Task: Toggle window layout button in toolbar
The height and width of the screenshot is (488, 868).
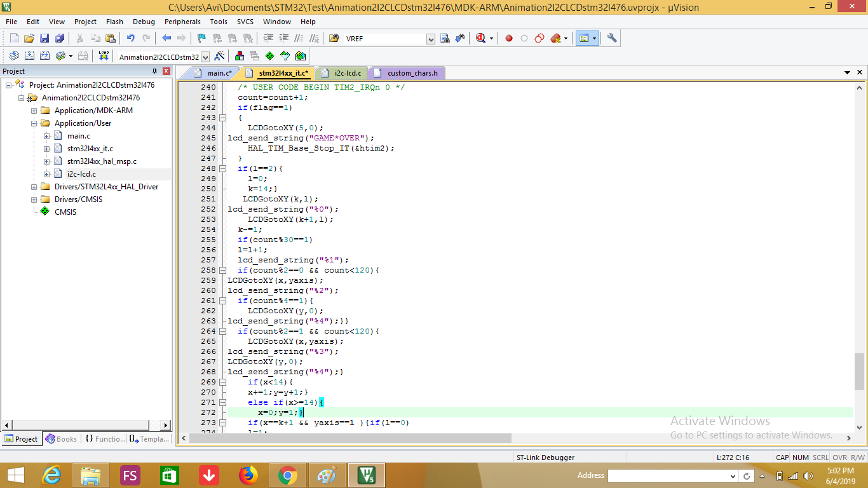Action: (x=584, y=38)
